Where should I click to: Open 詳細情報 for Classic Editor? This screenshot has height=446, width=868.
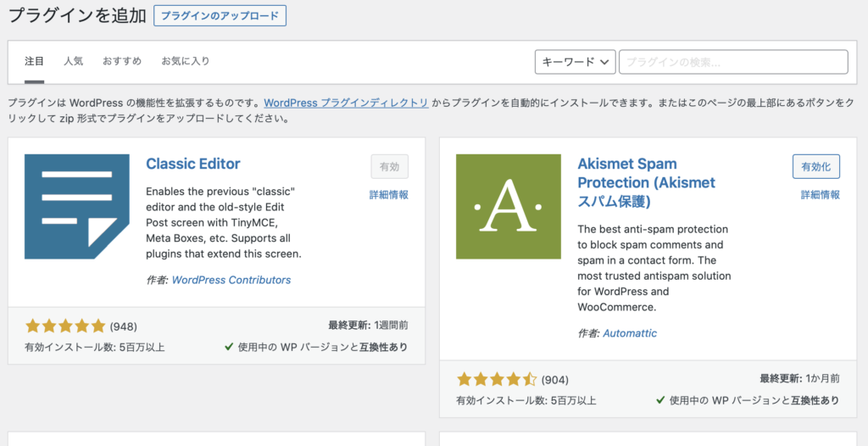389,195
